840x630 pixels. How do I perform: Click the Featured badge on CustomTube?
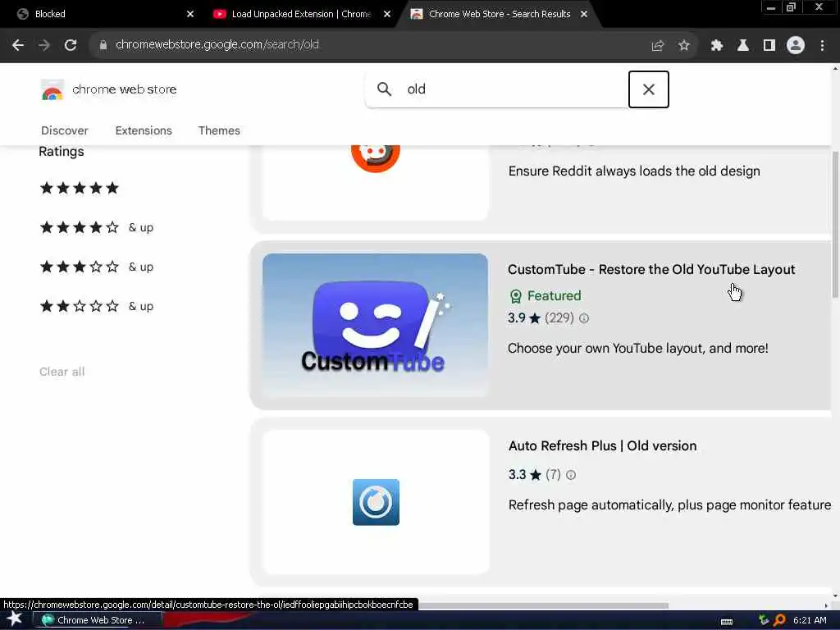point(545,295)
